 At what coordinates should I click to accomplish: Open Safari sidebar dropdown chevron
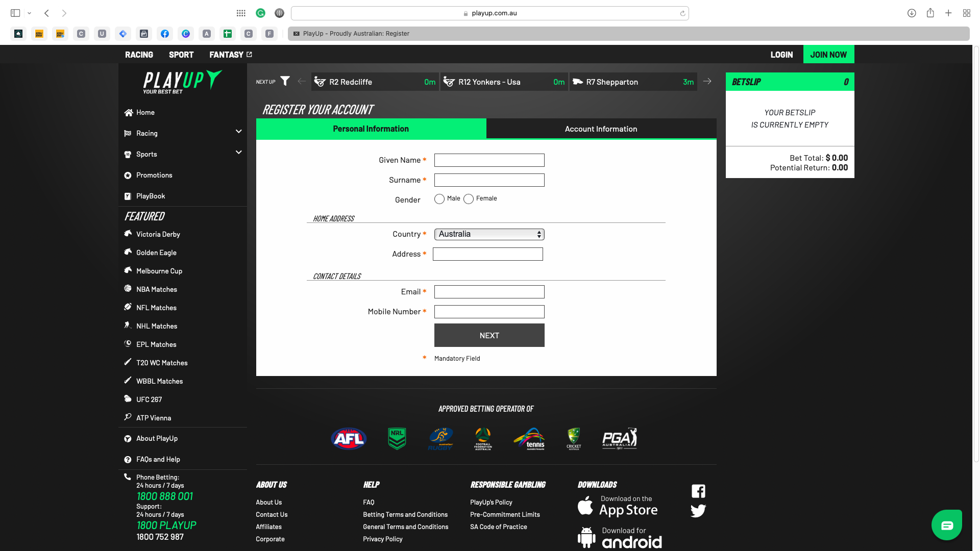(29, 13)
